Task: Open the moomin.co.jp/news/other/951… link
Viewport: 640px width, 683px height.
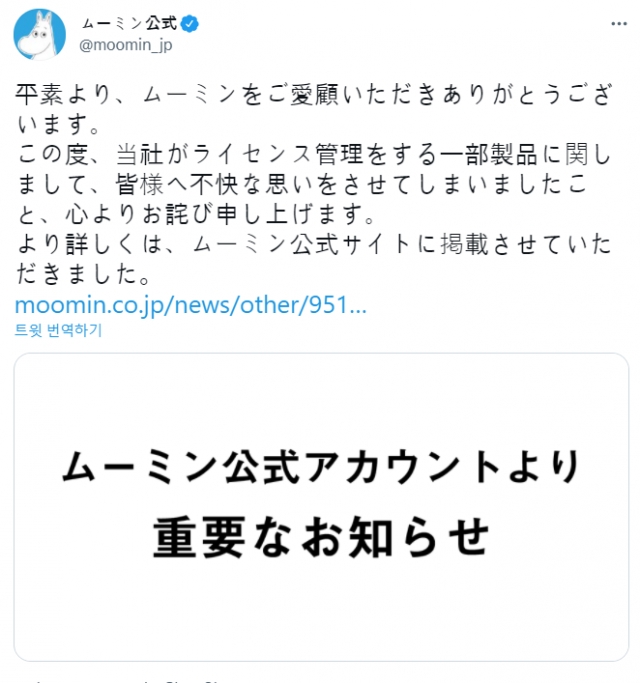Action: 190,305
